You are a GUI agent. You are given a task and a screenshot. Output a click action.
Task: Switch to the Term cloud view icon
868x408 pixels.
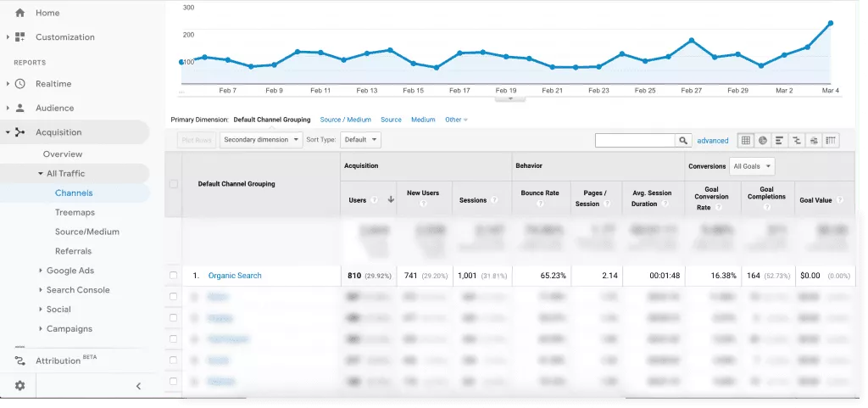pyautogui.click(x=814, y=141)
